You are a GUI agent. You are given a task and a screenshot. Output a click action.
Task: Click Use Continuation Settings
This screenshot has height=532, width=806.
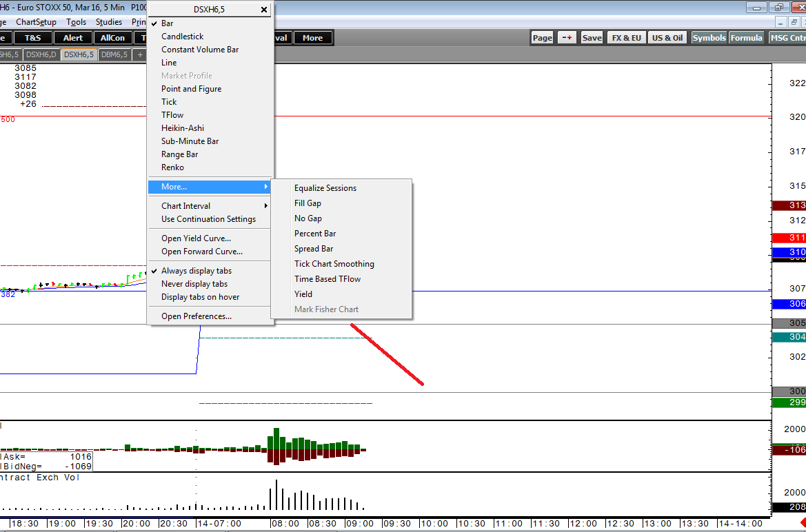click(x=208, y=219)
